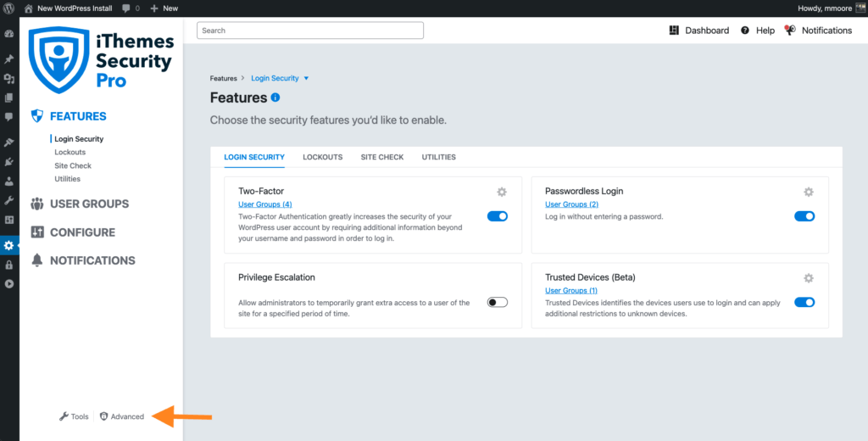
Task: Focus the Search input field
Action: [x=310, y=31]
